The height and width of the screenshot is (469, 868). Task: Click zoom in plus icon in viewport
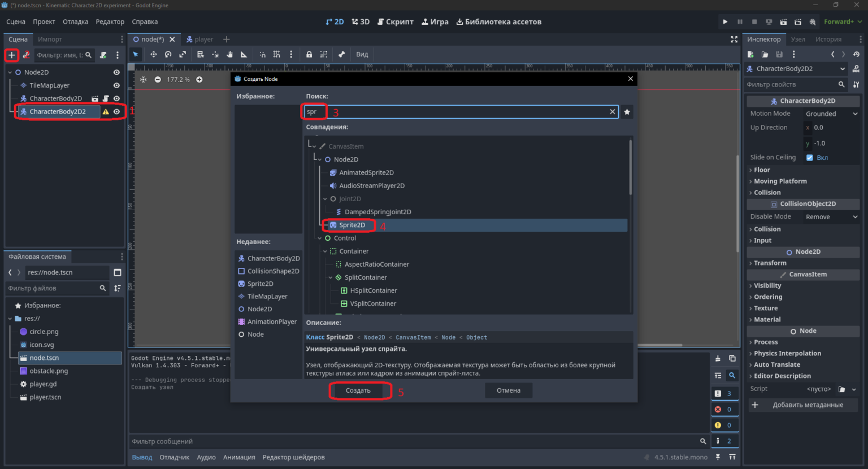point(199,80)
